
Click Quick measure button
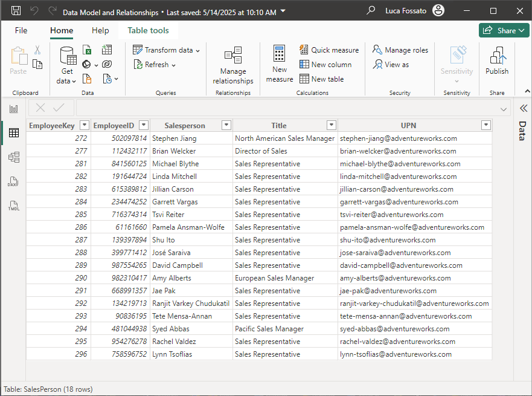tap(328, 50)
